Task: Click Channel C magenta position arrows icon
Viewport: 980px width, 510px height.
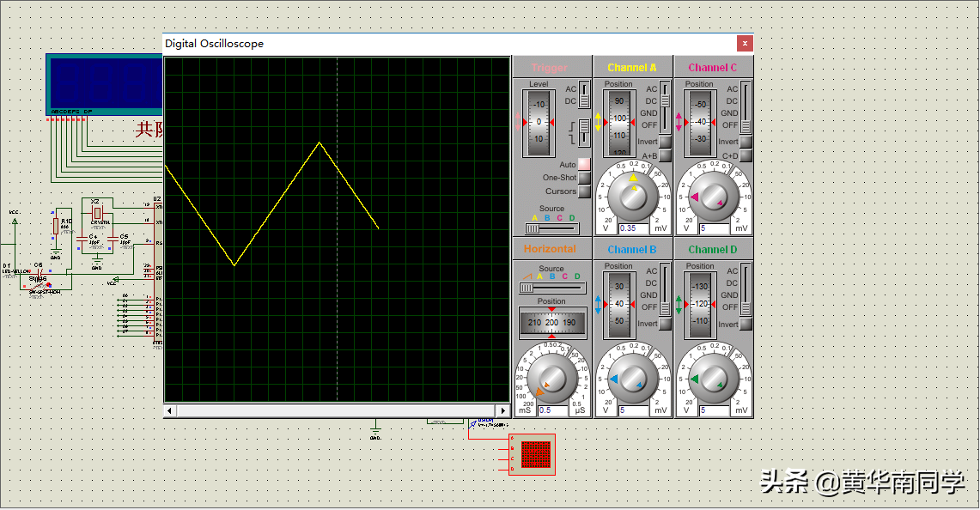Action: pyautogui.click(x=679, y=122)
